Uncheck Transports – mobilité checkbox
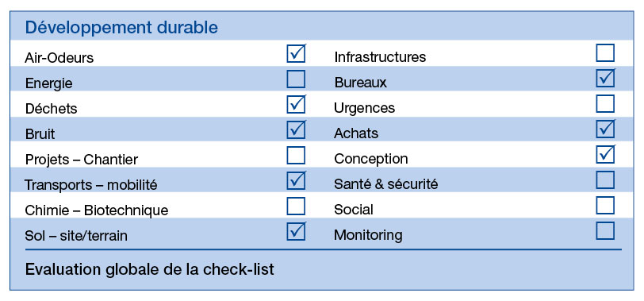The height and width of the screenshot is (301, 644). click(x=296, y=181)
